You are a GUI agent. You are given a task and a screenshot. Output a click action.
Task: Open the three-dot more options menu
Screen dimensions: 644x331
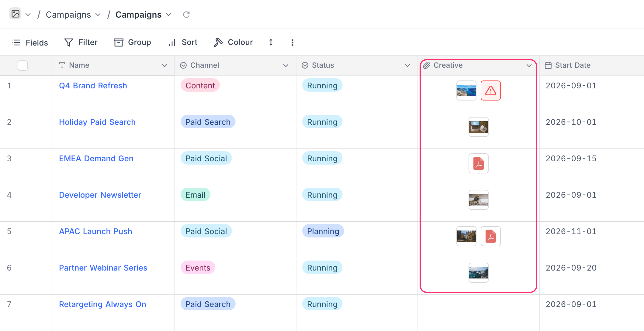point(292,43)
